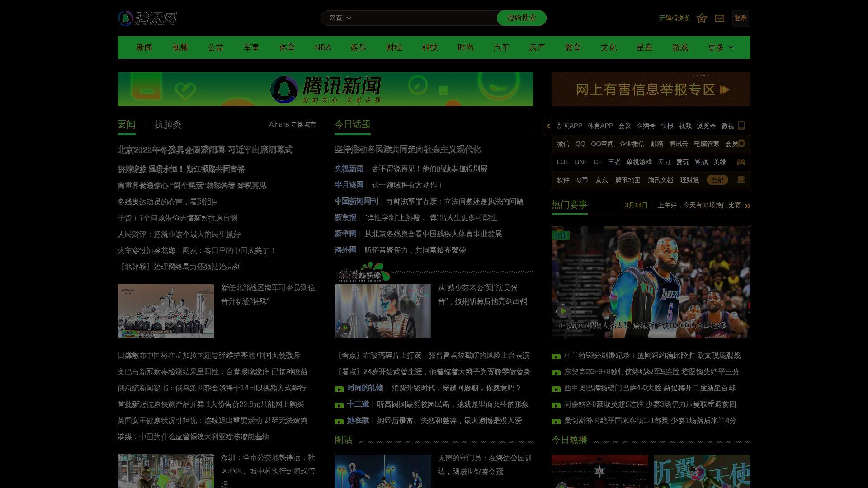
Task: Click the 杨澜 column logo
Action: 364,272
